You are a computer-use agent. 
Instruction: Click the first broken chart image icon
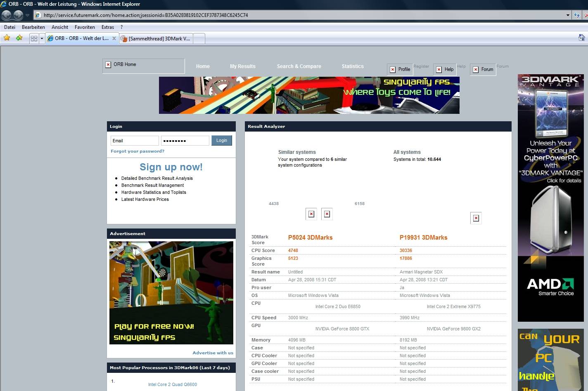311,214
